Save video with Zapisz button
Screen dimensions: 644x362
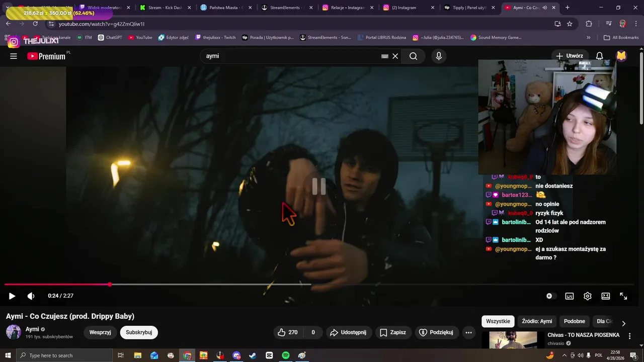(x=393, y=332)
